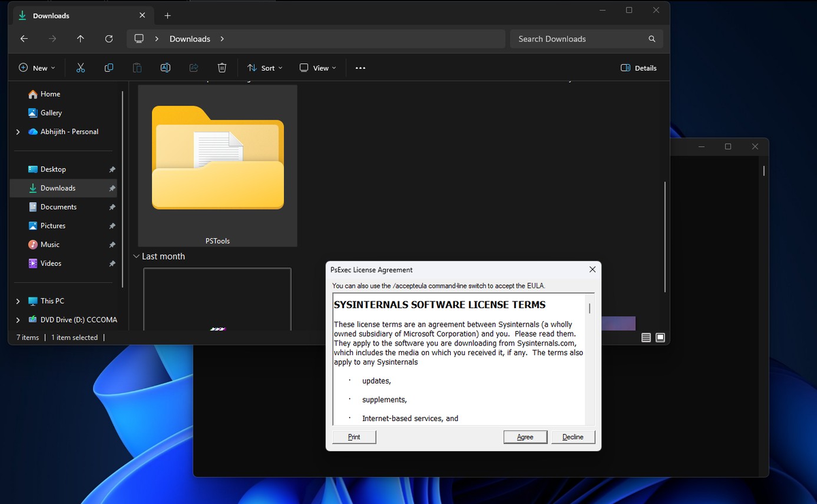This screenshot has height=504, width=817.
Task: Switch to large thumbnails view icon in status bar
Action: (660, 337)
